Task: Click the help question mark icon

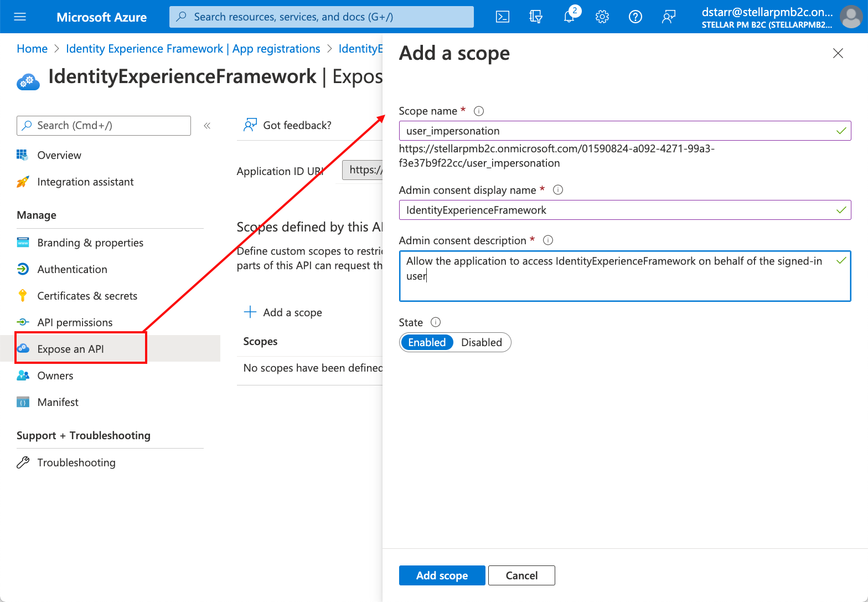Action: pyautogui.click(x=635, y=17)
